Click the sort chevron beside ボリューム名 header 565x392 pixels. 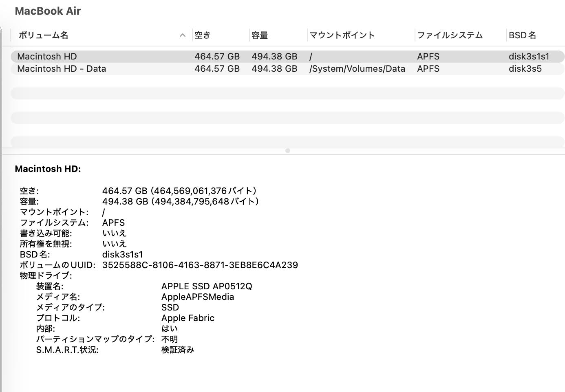point(182,36)
